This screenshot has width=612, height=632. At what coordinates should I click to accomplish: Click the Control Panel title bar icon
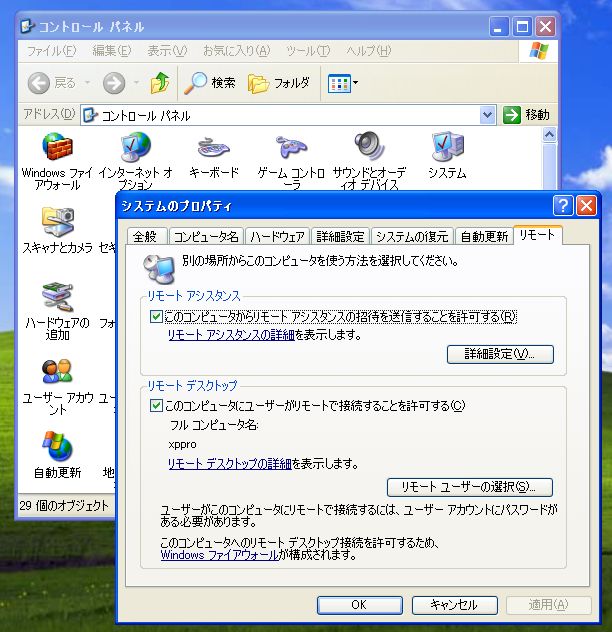27,27
